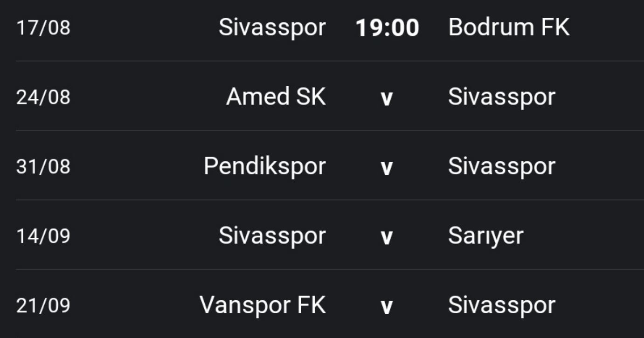Click the 21/09 match date

tap(43, 306)
